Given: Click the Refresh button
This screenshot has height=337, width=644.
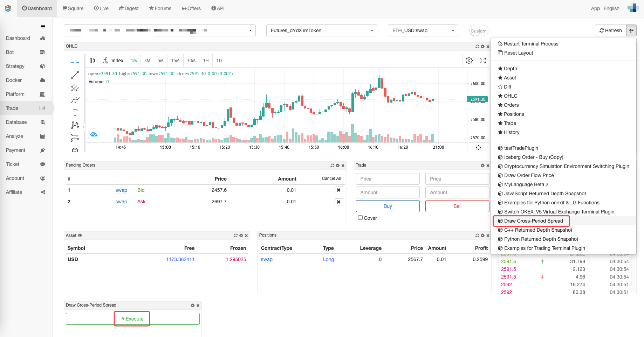Looking at the screenshot, I should point(611,30).
